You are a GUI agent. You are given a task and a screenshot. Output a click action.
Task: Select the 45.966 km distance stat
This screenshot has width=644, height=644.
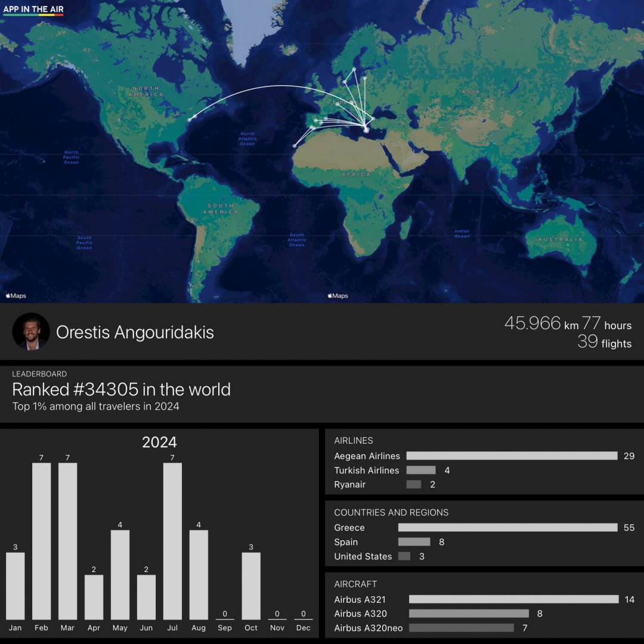point(541,323)
